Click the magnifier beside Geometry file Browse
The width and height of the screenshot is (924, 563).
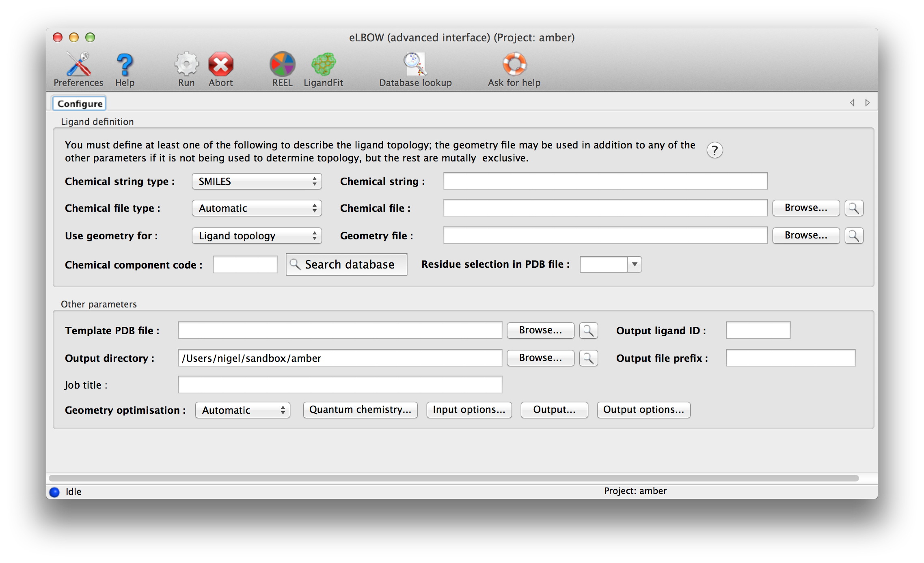(854, 235)
